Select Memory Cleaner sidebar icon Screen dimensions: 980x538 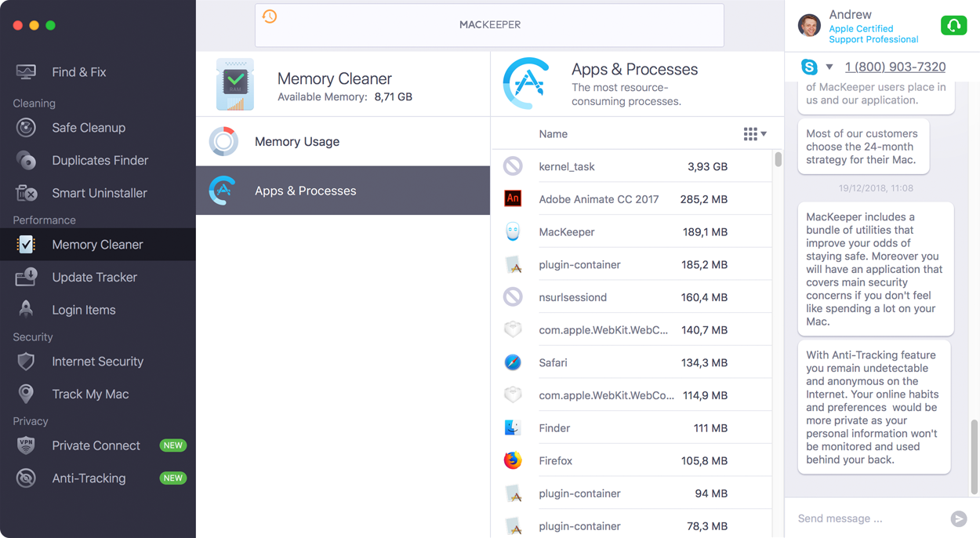click(26, 245)
